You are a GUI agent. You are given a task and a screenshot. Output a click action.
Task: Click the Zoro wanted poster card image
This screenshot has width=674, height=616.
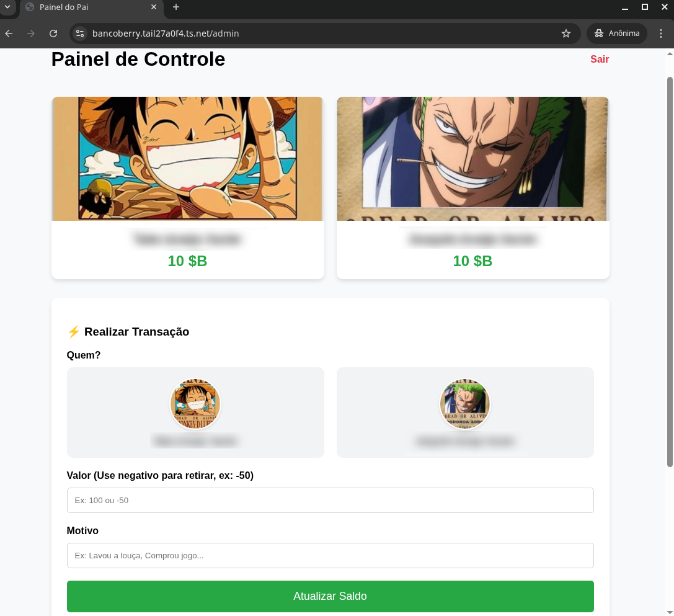[473, 159]
